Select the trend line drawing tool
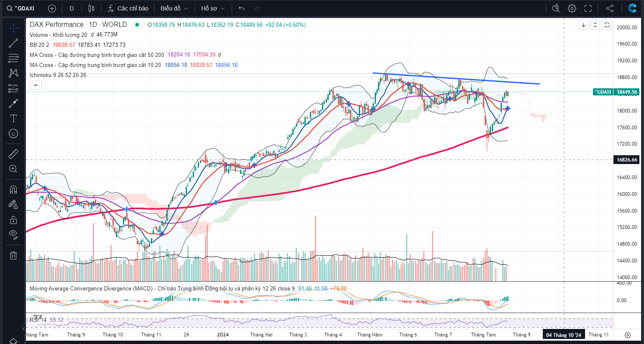Viewport: 644px width, 344px height. coord(13,43)
